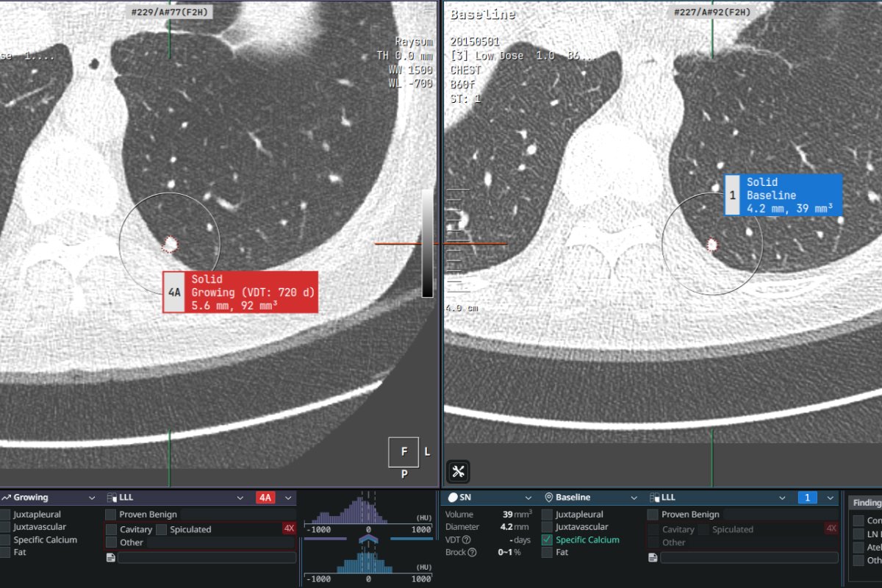This screenshot has width=882, height=588.
Task: Click the solid nodule icon next to SN
Action: (x=452, y=498)
